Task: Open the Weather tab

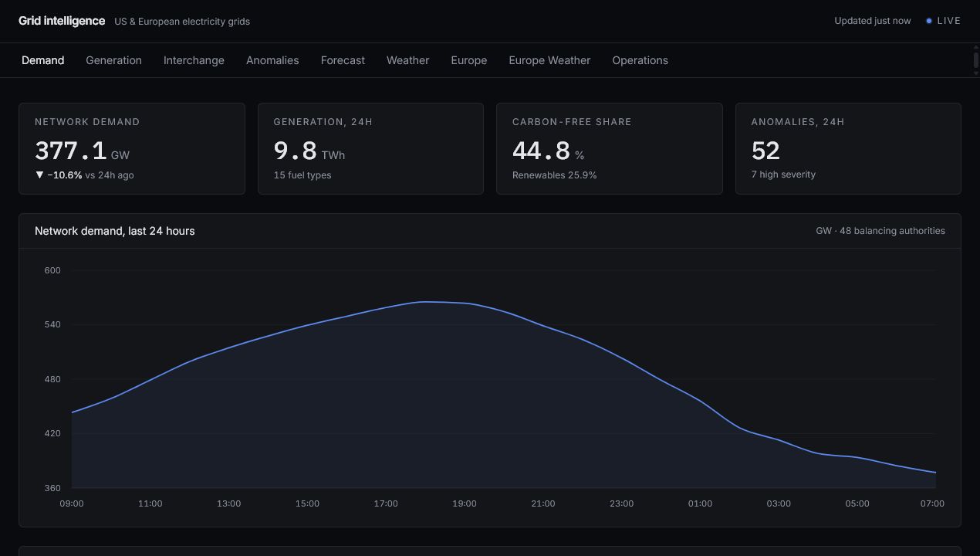Action: (407, 60)
